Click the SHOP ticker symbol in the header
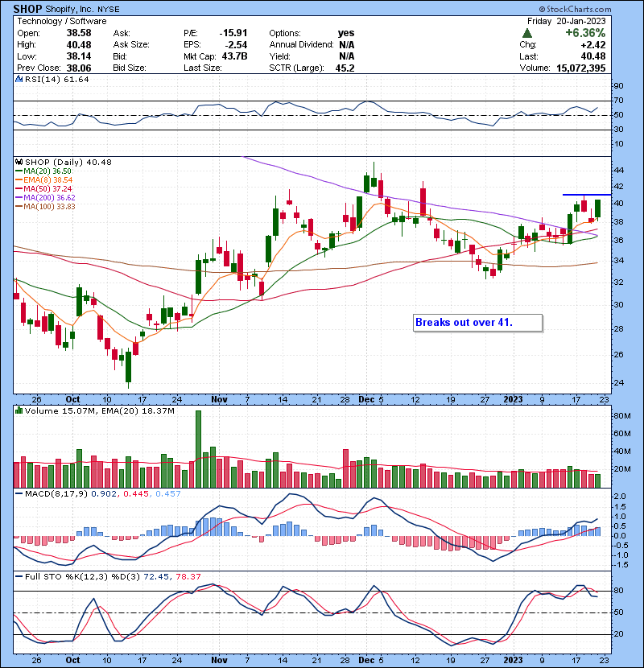Viewport: 644px width, 668px height. point(27,9)
